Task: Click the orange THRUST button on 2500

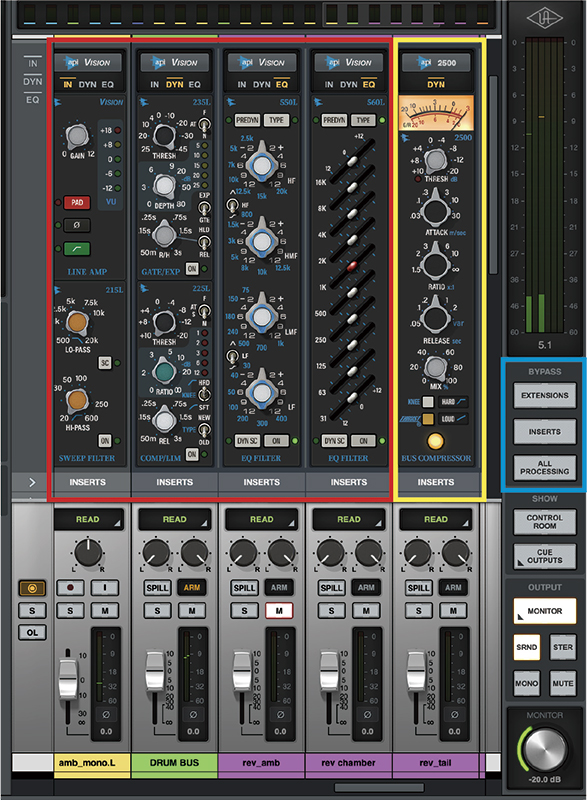Action: click(428, 419)
